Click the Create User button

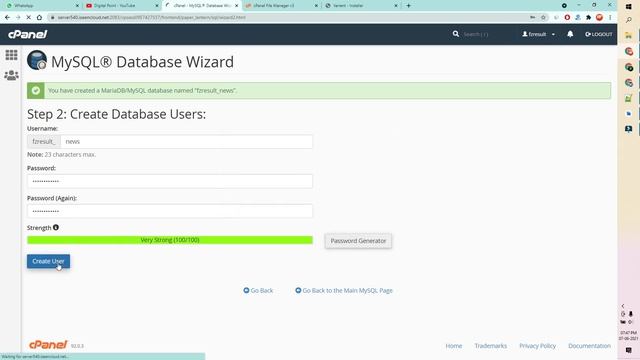[48, 261]
